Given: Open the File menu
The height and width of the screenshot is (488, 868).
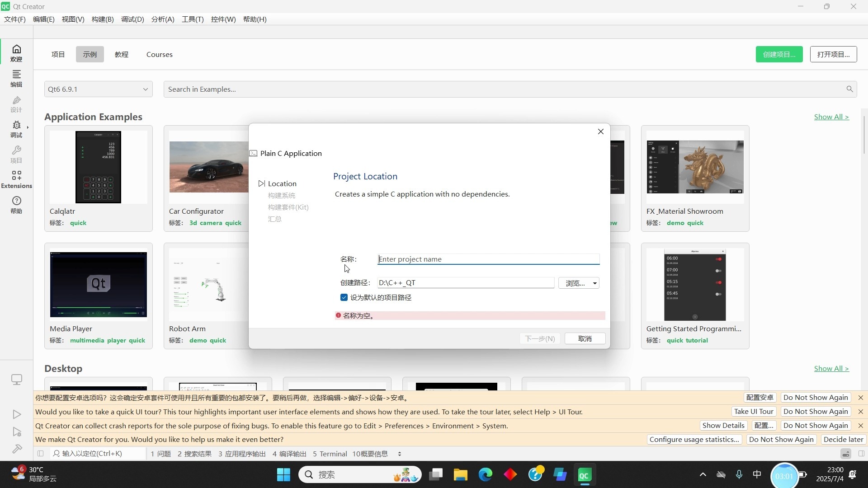Looking at the screenshot, I should tap(14, 19).
